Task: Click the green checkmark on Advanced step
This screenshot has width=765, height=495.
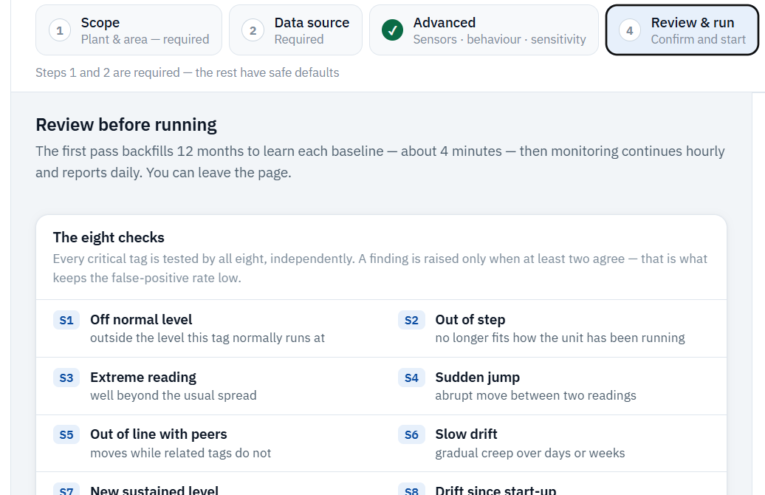Action: coord(392,30)
